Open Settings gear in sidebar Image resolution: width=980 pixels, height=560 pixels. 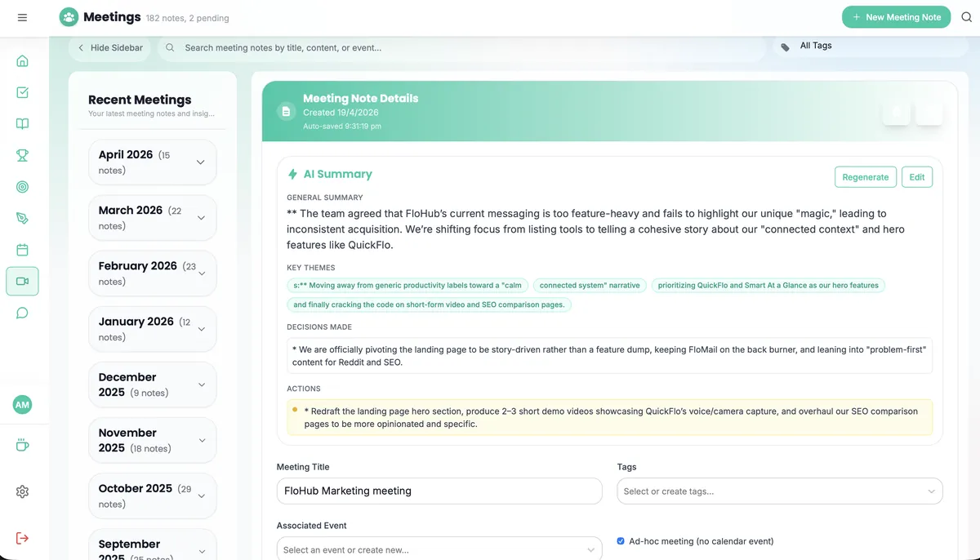22,491
